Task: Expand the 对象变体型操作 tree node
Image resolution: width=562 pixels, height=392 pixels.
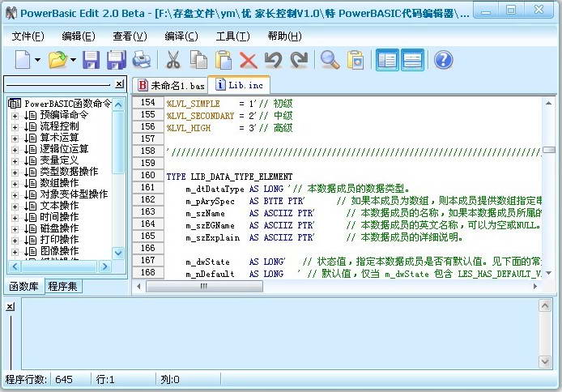Action: 15,195
